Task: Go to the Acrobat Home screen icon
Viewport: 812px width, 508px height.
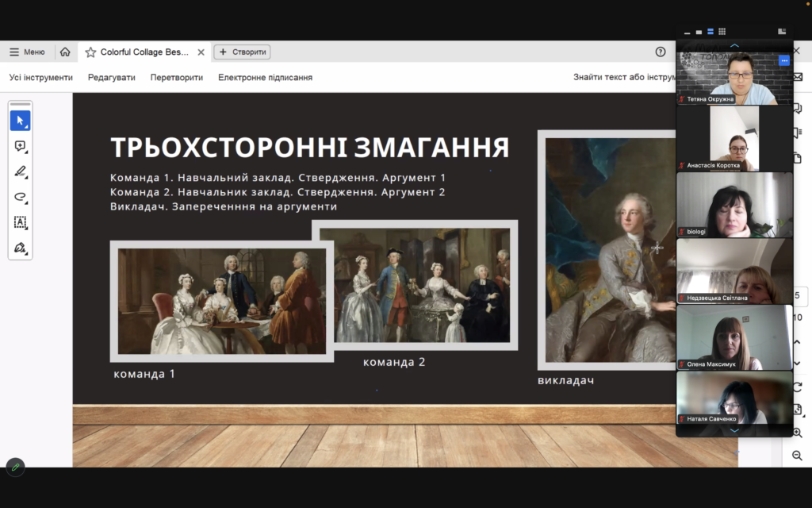Action: tap(65, 52)
